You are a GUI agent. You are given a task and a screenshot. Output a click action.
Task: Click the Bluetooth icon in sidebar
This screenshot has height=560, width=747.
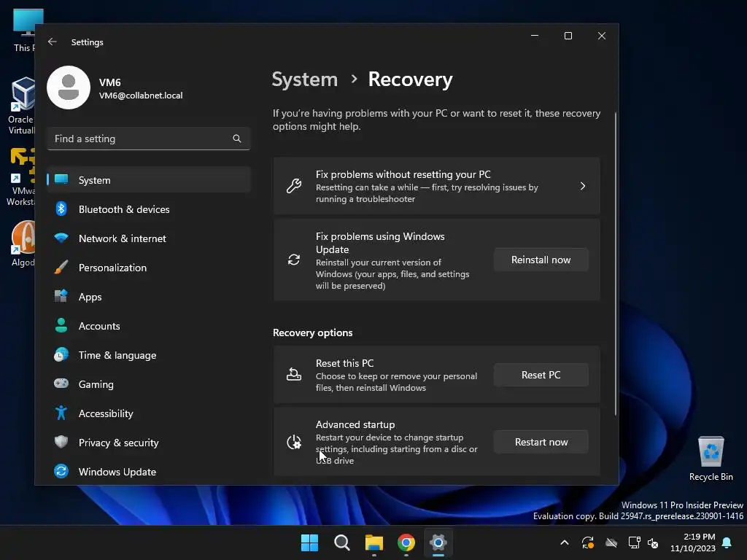tap(61, 209)
